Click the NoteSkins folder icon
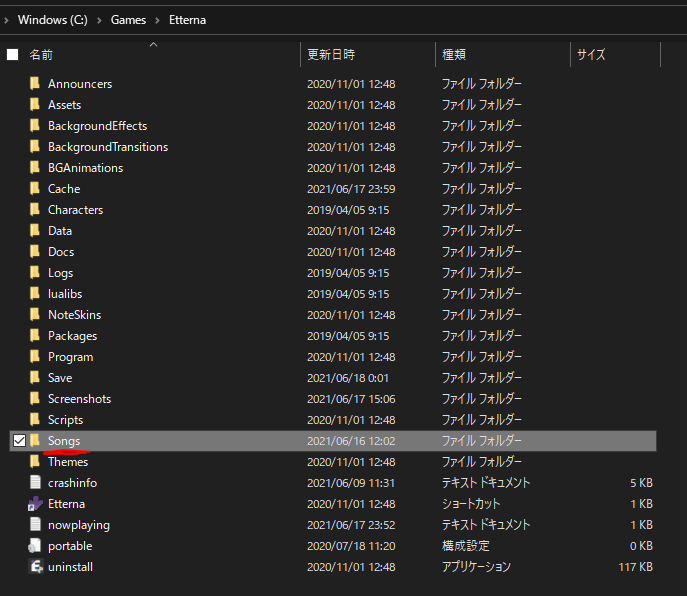Image resolution: width=687 pixels, height=596 pixels. coord(35,314)
